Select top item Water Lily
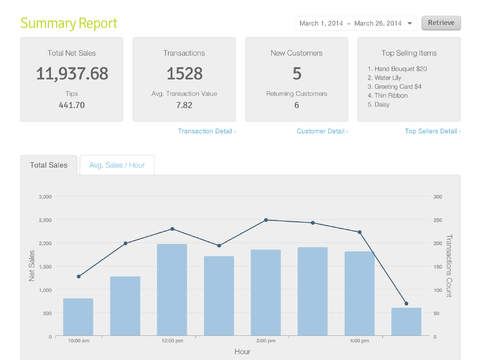This screenshot has width=480, height=360. [x=384, y=78]
